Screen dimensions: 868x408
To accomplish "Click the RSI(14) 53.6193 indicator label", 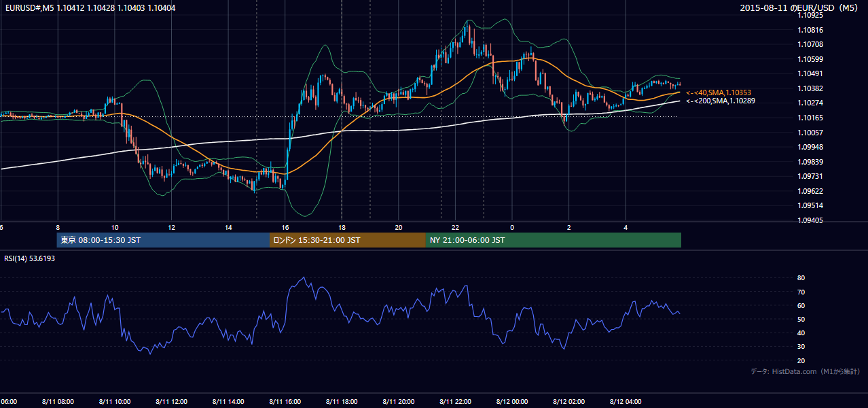I will 30,258.
